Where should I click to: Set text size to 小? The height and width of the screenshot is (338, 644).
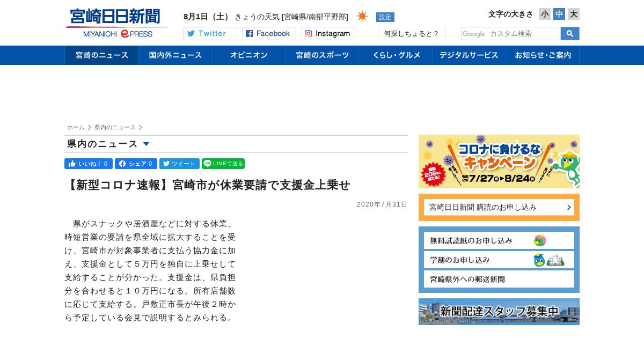click(x=545, y=14)
